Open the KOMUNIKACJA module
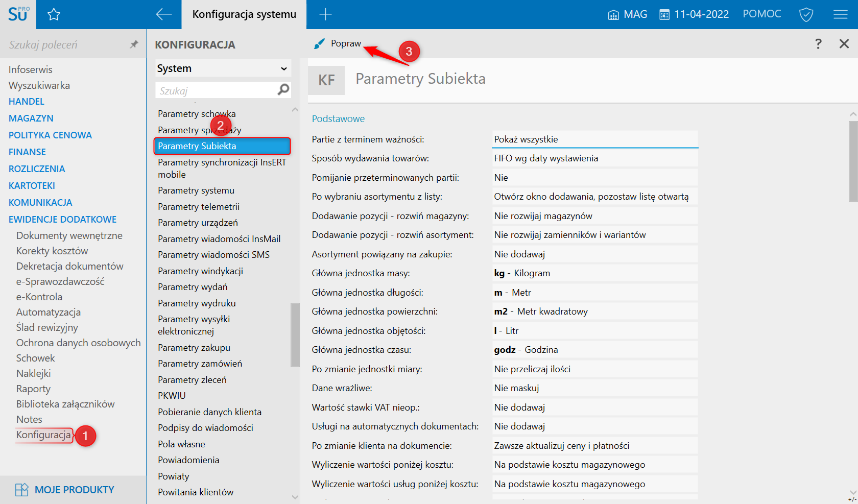The width and height of the screenshot is (858, 504). tap(40, 203)
